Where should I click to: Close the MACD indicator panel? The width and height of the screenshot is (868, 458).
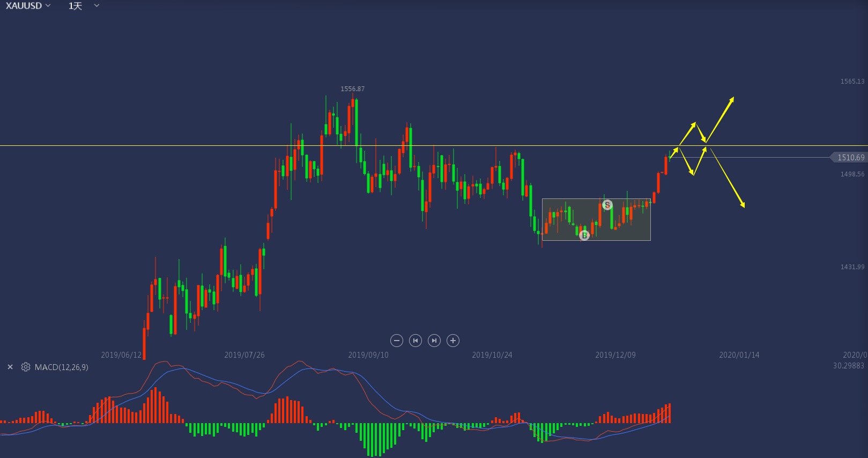pyautogui.click(x=10, y=367)
